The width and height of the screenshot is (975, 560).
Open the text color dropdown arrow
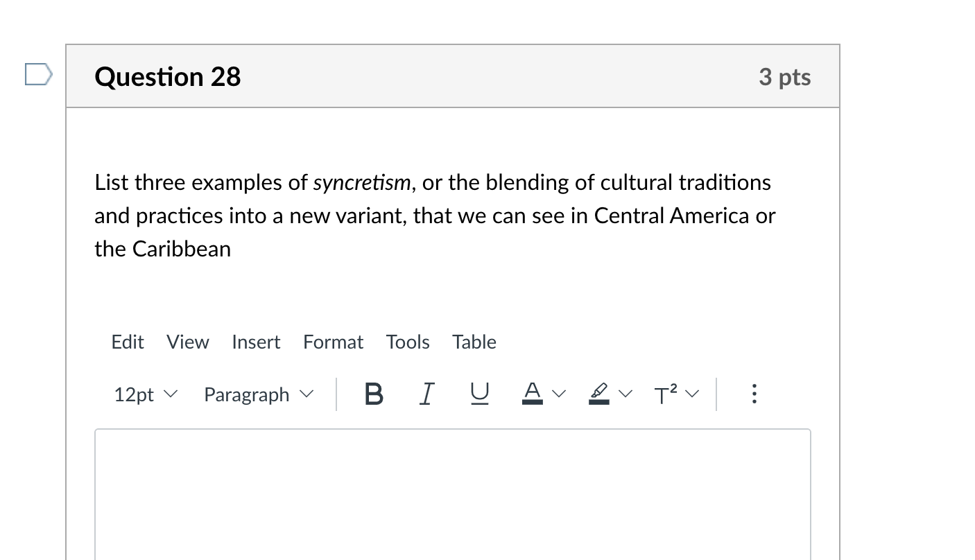[x=558, y=394]
